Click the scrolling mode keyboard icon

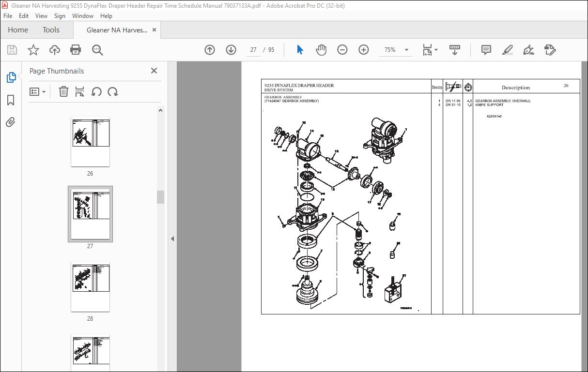[x=454, y=50]
